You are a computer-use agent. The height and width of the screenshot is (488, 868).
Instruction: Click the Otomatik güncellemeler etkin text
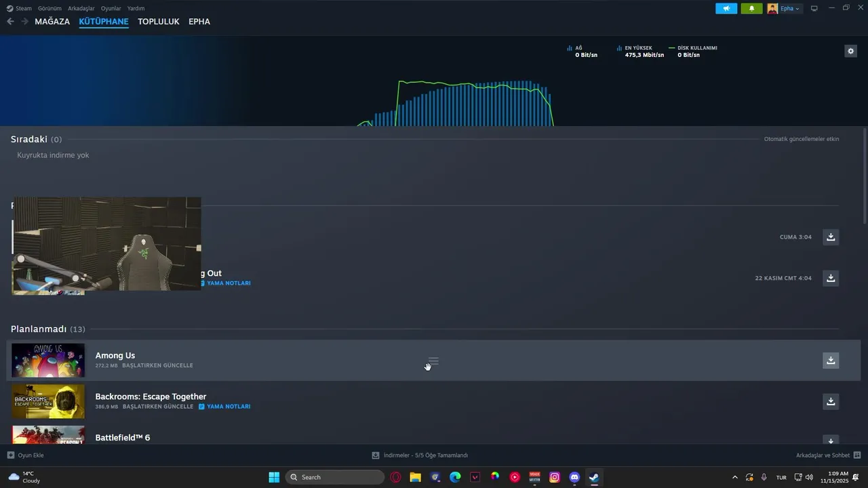(802, 140)
